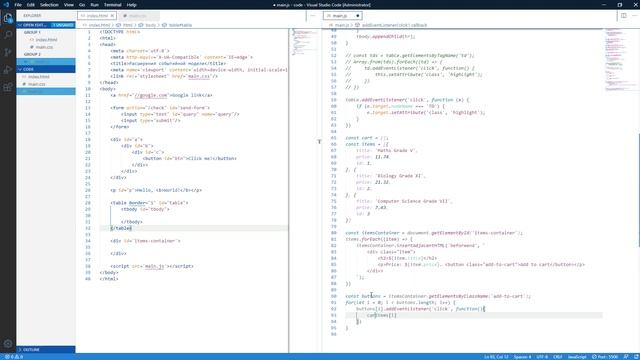
Task: Click errors and warnings status bar indicator
Action: 14,357
